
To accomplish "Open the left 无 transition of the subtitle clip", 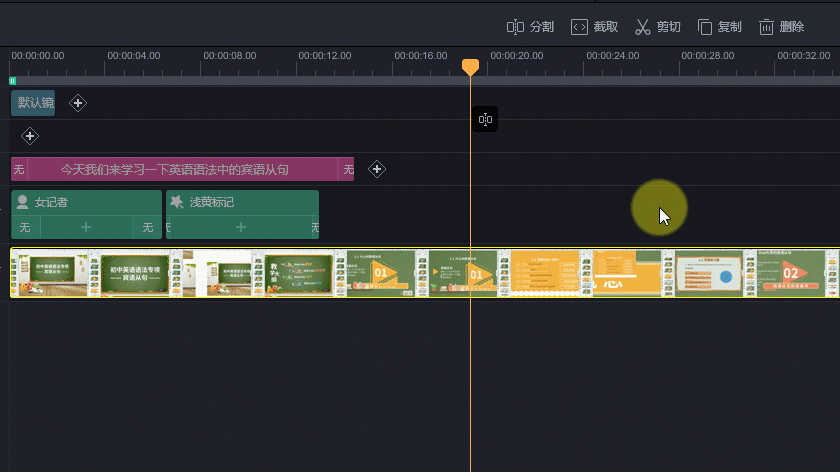I will (x=19, y=169).
